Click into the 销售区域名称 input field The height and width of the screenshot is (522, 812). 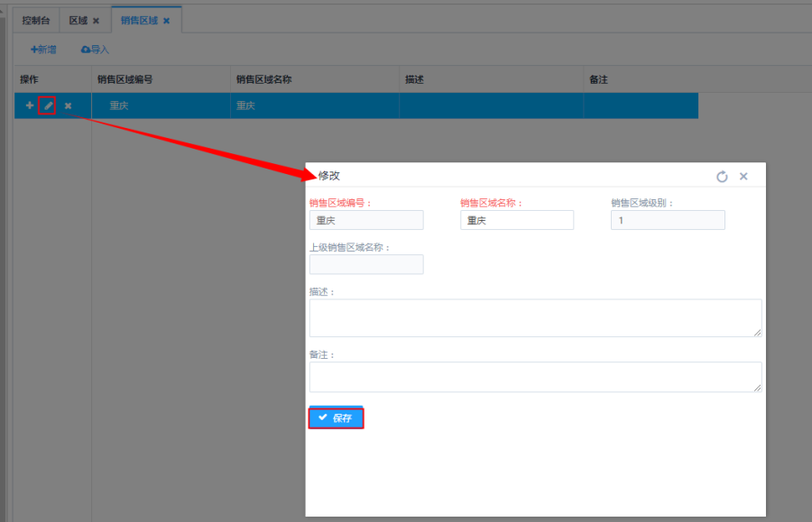516,220
